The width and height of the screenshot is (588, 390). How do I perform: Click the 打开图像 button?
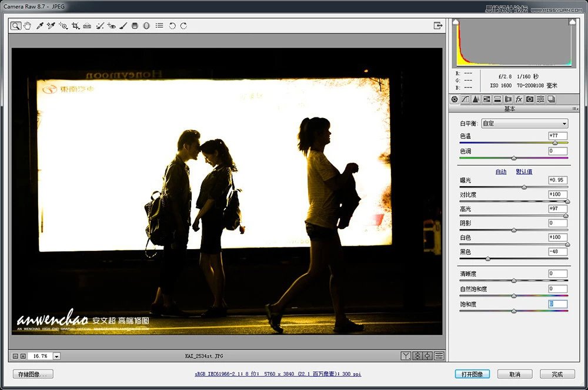coord(472,374)
